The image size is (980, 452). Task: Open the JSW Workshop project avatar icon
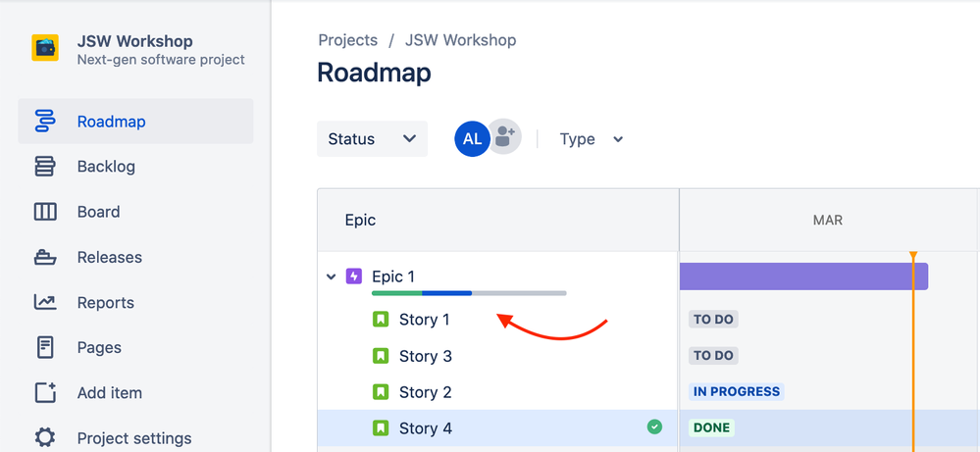(x=45, y=48)
